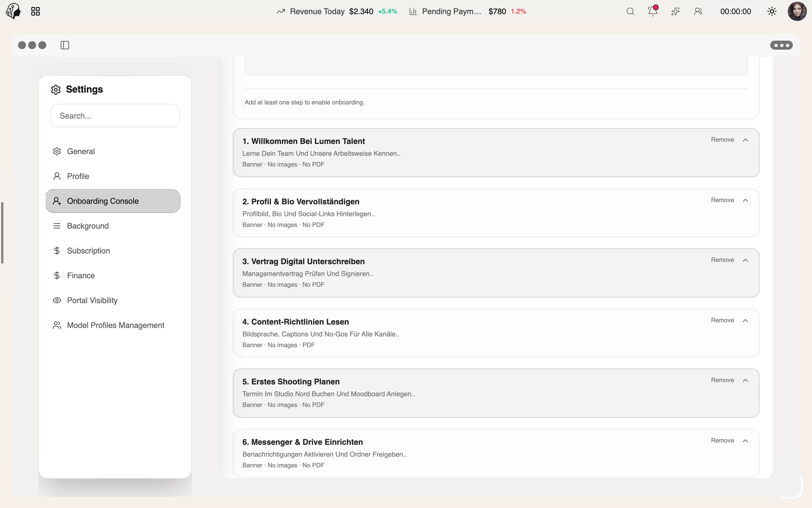Viewport: 812px width, 508px height.
Task: Open the profile avatar picture
Action: pos(797,11)
